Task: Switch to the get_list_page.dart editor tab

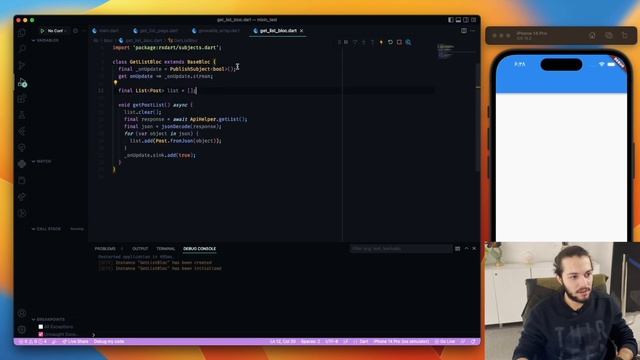Action: (156, 31)
